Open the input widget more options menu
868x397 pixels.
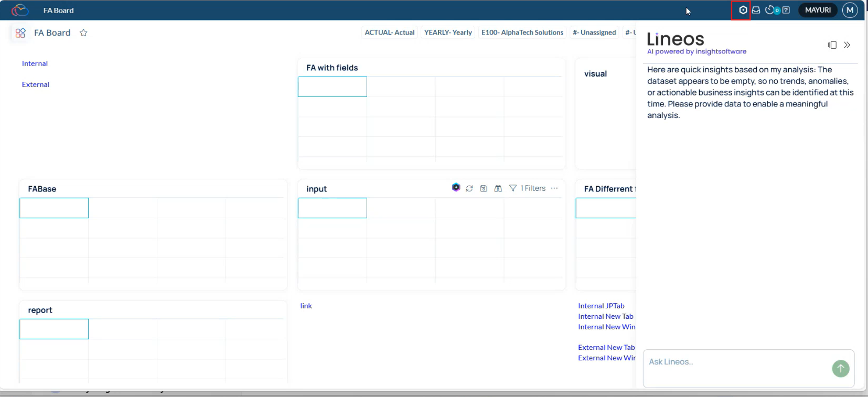pos(554,188)
